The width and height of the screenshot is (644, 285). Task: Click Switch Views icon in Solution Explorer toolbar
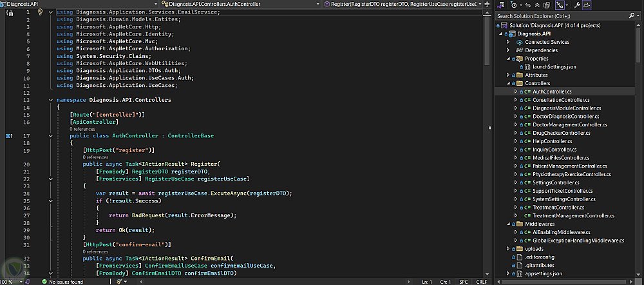point(500,5)
